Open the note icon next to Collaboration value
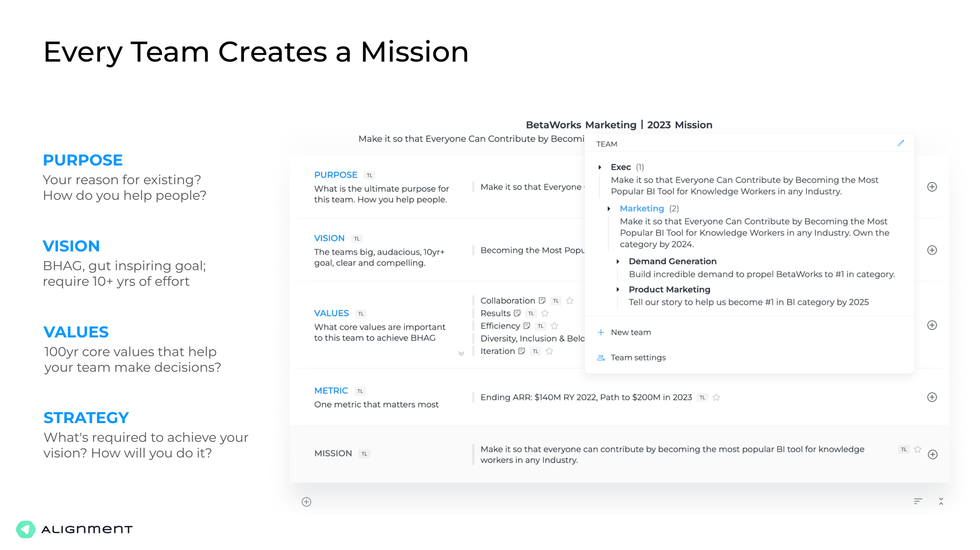 point(542,300)
